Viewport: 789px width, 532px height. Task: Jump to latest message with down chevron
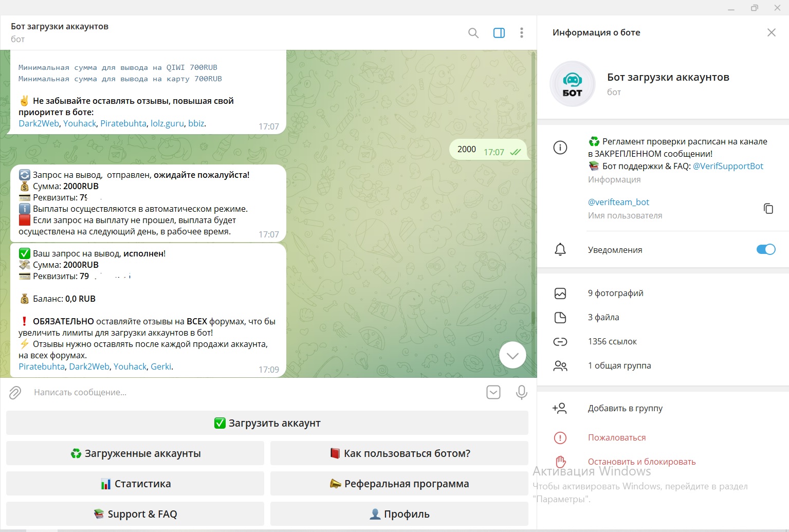pos(512,355)
